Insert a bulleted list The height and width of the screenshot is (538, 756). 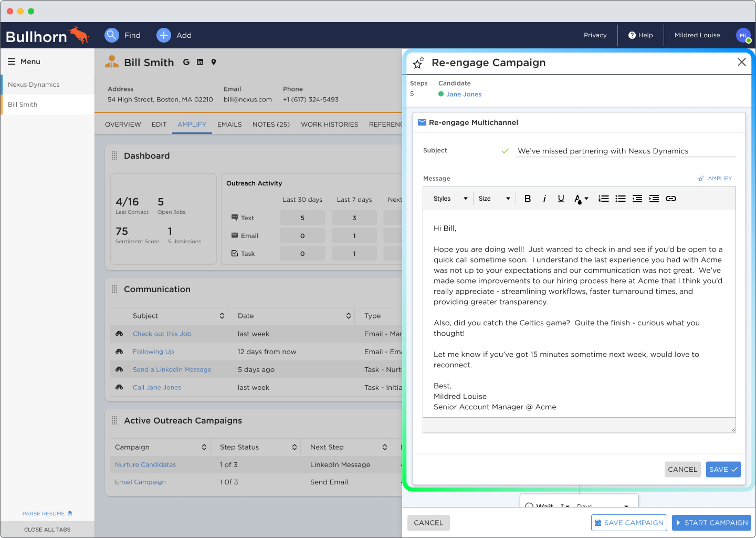[621, 199]
